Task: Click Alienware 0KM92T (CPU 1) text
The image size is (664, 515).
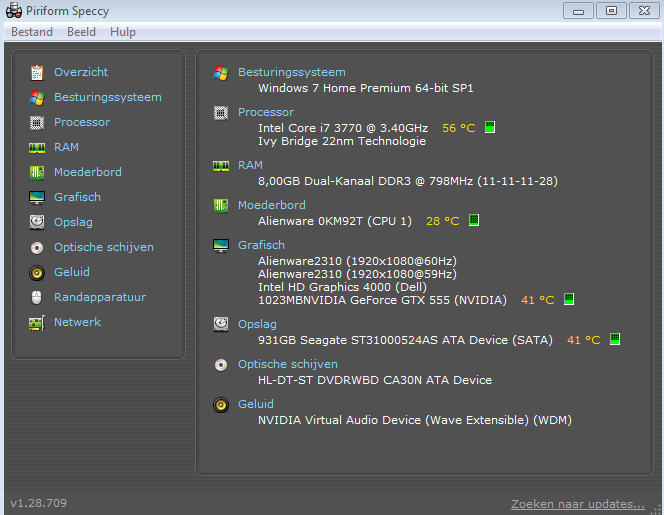Action: coord(335,221)
